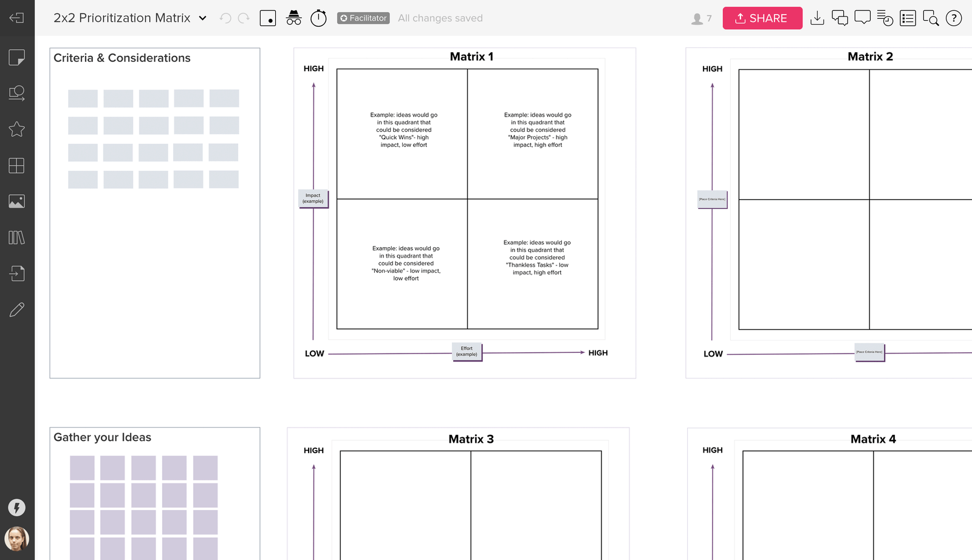This screenshot has height=560, width=972.
Task: Click the export download button
Action: pos(818,18)
